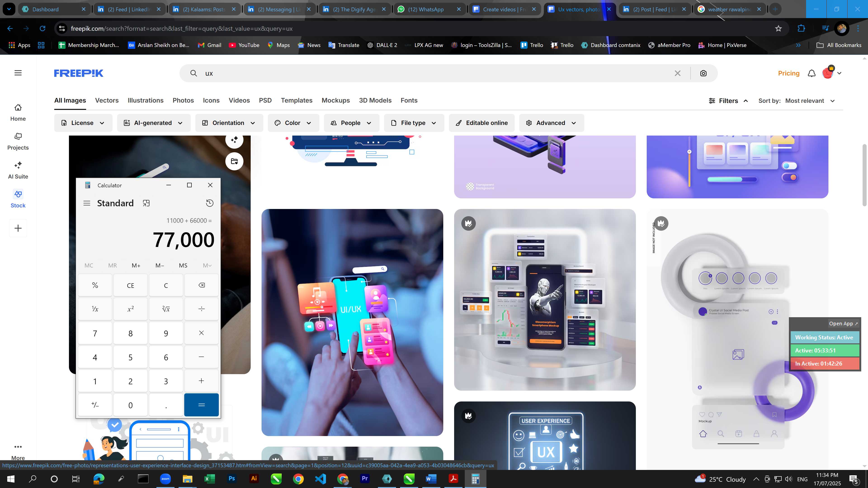This screenshot has width=868, height=488.
Task: Select Illustrations tab
Action: click(x=146, y=100)
